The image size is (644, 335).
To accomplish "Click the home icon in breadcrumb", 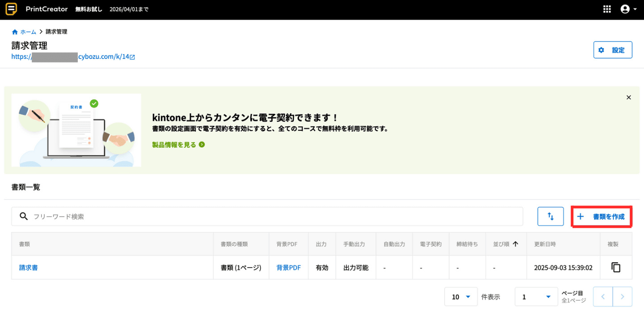I will (15, 32).
